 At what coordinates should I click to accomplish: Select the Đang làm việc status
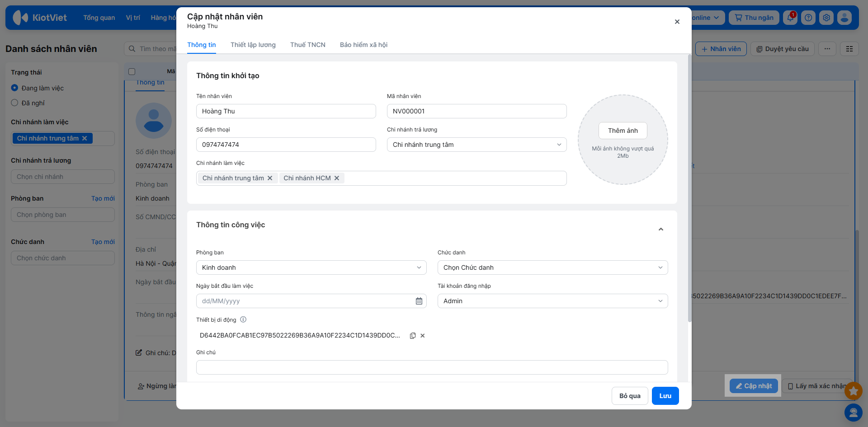[14, 88]
